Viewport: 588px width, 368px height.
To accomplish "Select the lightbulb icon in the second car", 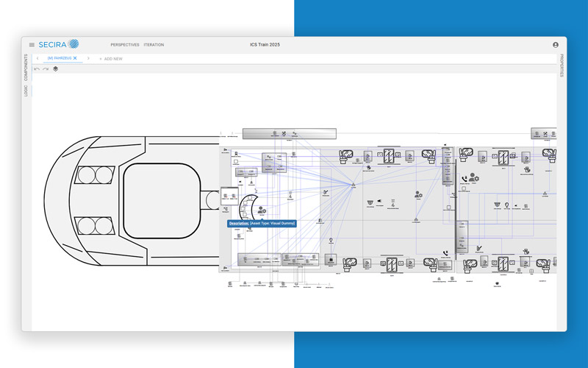I will coord(507,205).
